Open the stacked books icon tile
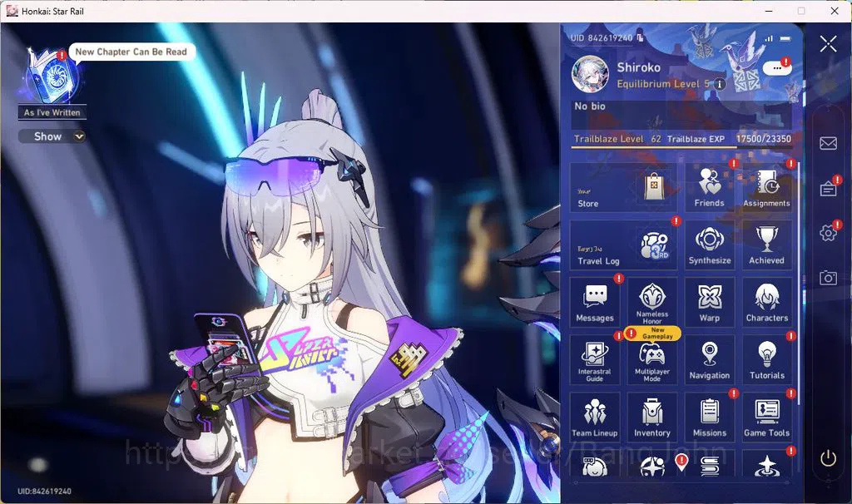The image size is (852, 504). [709, 465]
